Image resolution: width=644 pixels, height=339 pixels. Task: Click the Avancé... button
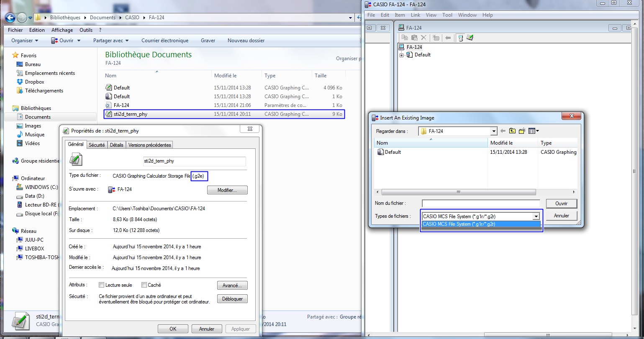(232, 285)
